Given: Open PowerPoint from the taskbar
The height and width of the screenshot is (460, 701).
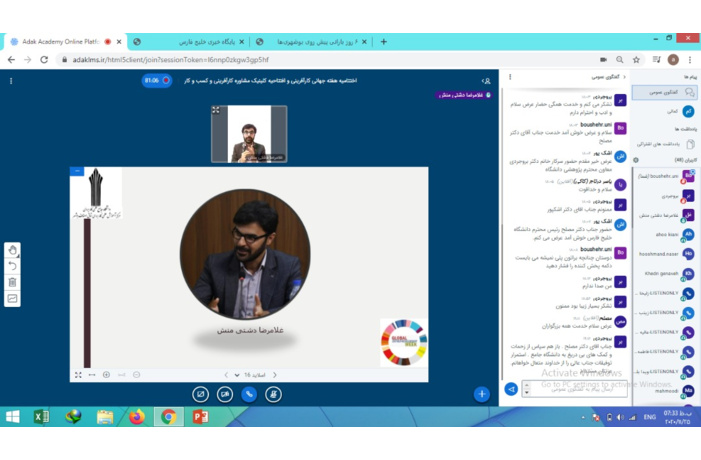Looking at the screenshot, I should click(x=199, y=416).
